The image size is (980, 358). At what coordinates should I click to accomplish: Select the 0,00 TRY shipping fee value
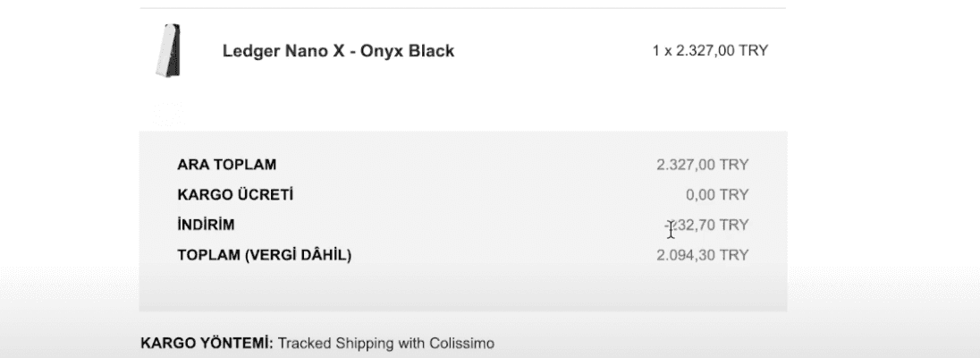tap(717, 195)
